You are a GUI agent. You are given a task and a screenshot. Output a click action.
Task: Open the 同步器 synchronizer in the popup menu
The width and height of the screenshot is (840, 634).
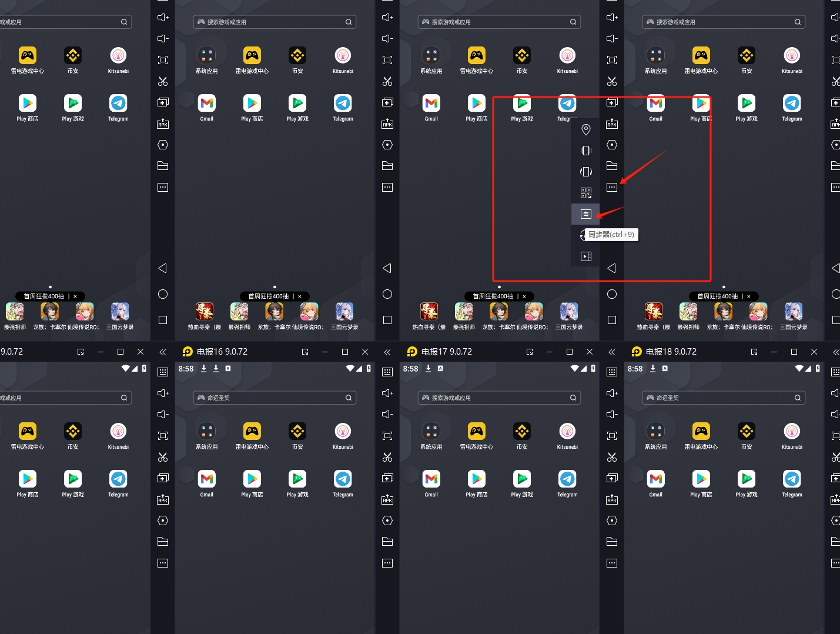coord(585,214)
